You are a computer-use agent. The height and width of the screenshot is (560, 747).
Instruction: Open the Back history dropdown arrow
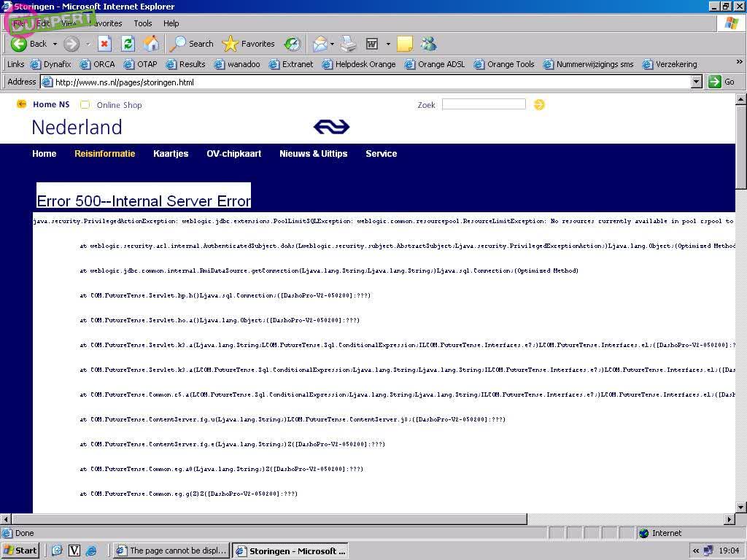(x=55, y=44)
